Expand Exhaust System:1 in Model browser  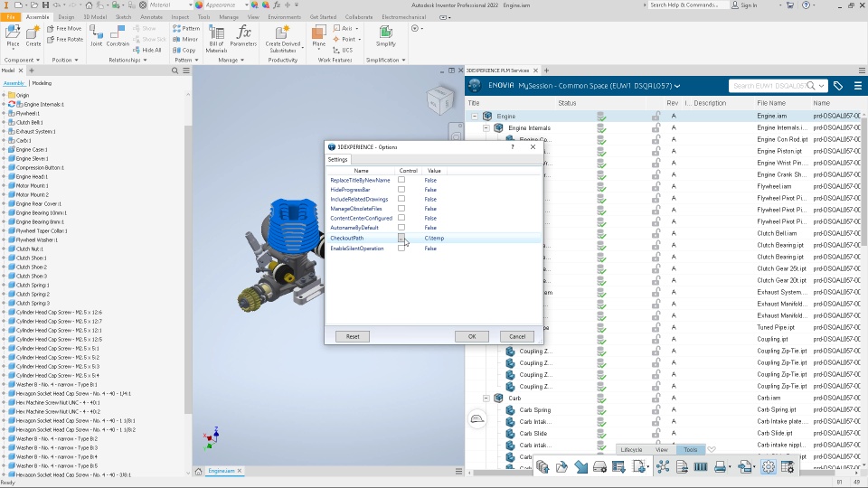pyautogui.click(x=4, y=131)
